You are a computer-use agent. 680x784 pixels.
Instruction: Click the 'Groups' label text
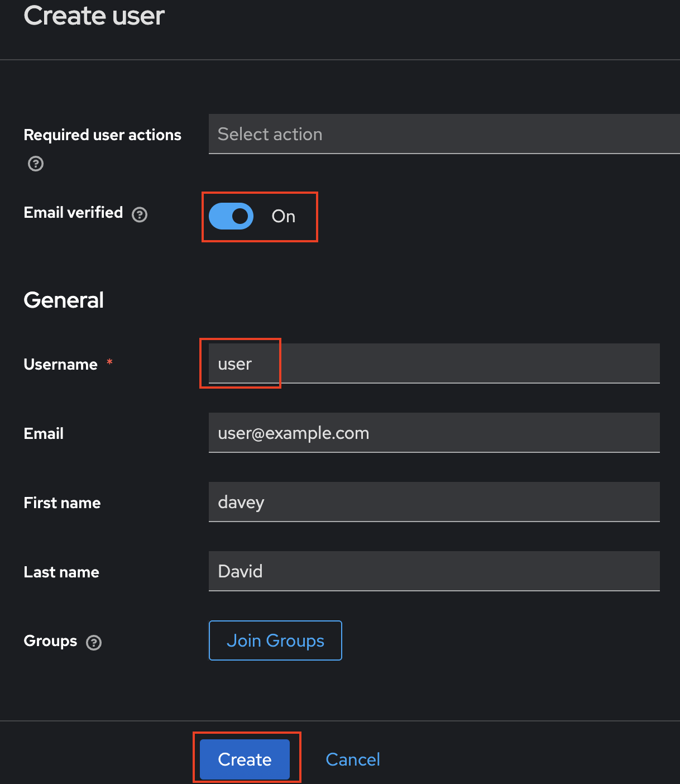pyautogui.click(x=50, y=641)
